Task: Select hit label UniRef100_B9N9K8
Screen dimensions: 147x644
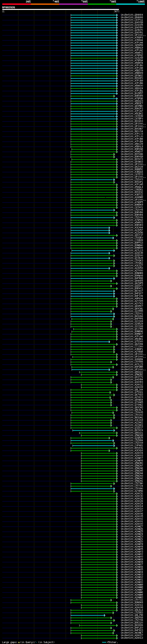Action: pos(132,602)
